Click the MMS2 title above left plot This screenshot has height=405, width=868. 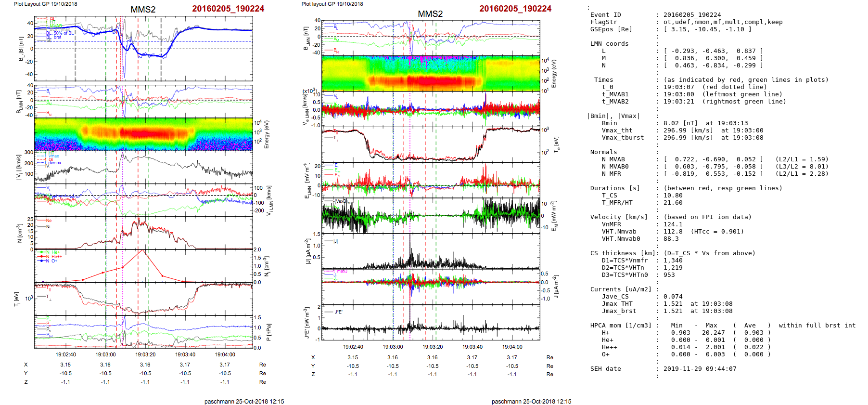143,10
